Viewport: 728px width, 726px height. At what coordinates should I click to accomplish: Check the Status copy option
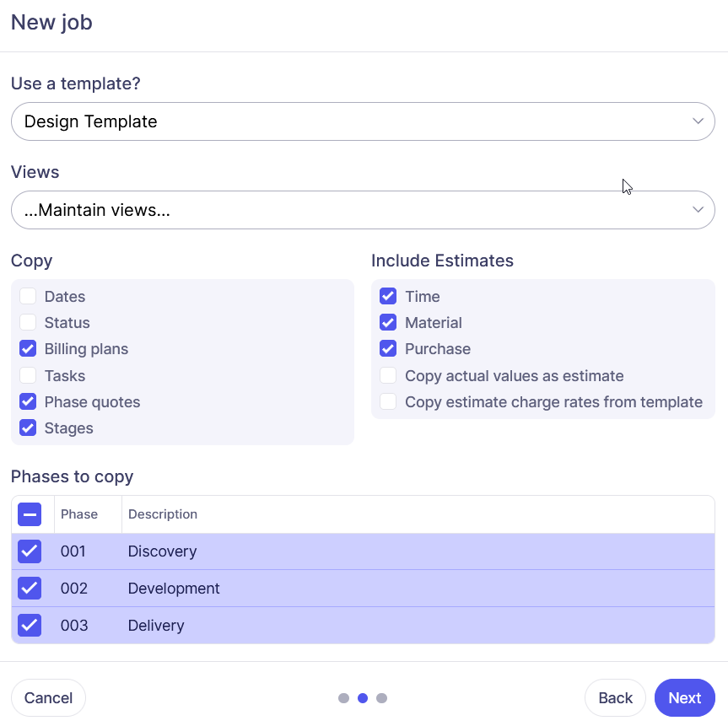28,323
